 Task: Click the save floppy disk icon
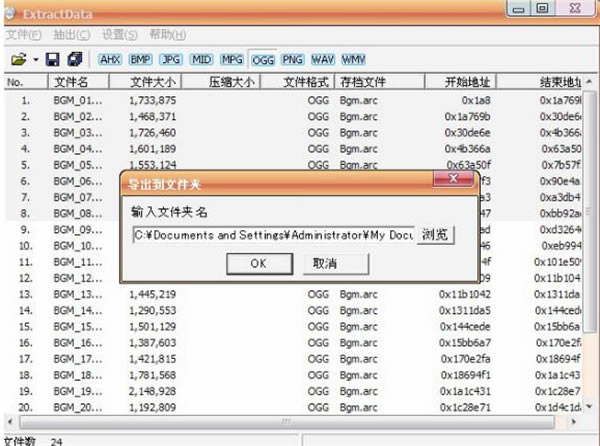[x=52, y=59]
